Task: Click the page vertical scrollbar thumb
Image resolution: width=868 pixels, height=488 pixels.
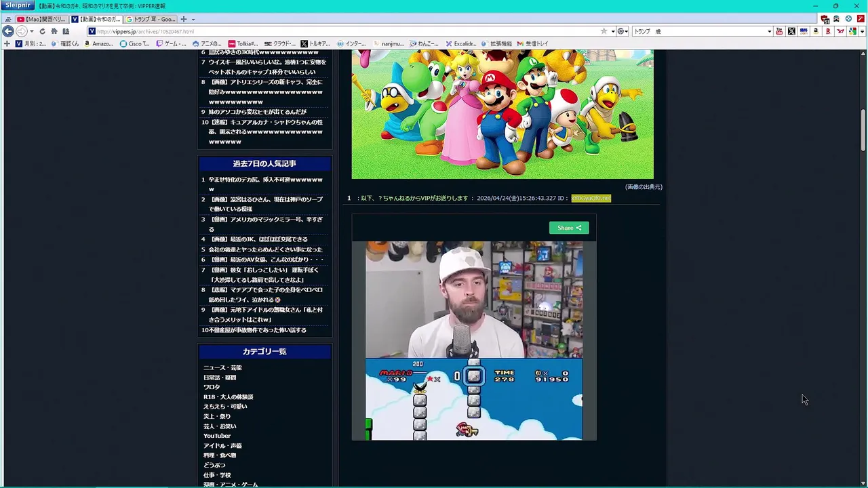Action: pyautogui.click(x=863, y=130)
